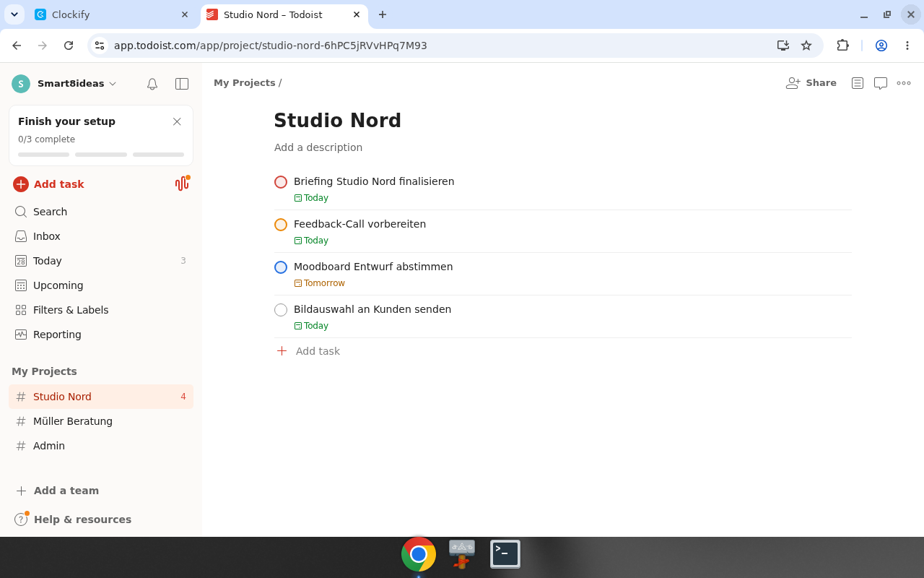Go back in browser
924x578 pixels.
pos(17,46)
